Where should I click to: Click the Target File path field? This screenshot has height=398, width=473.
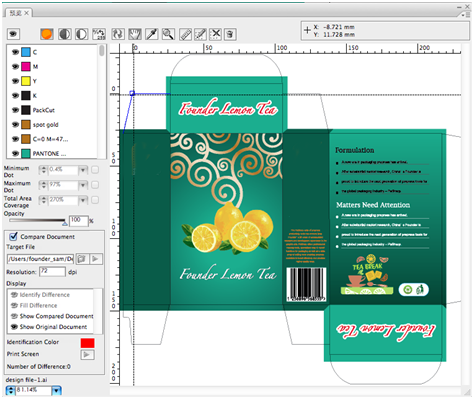click(40, 259)
